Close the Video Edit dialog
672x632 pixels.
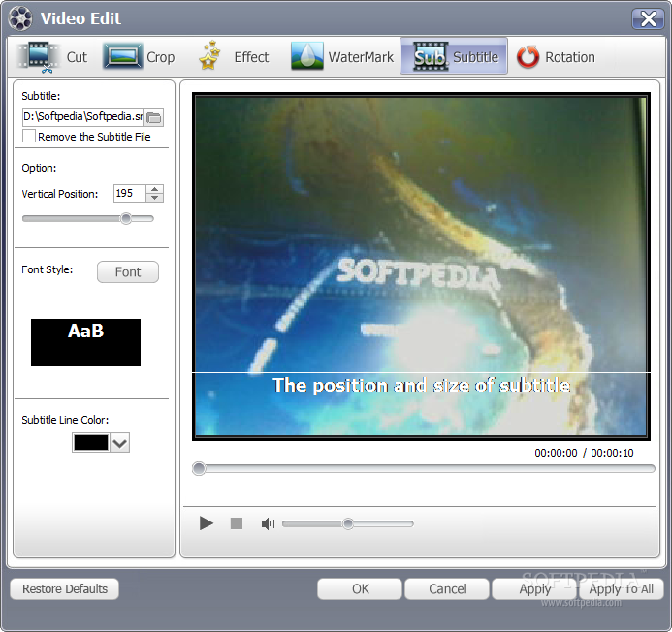pyautogui.click(x=648, y=18)
